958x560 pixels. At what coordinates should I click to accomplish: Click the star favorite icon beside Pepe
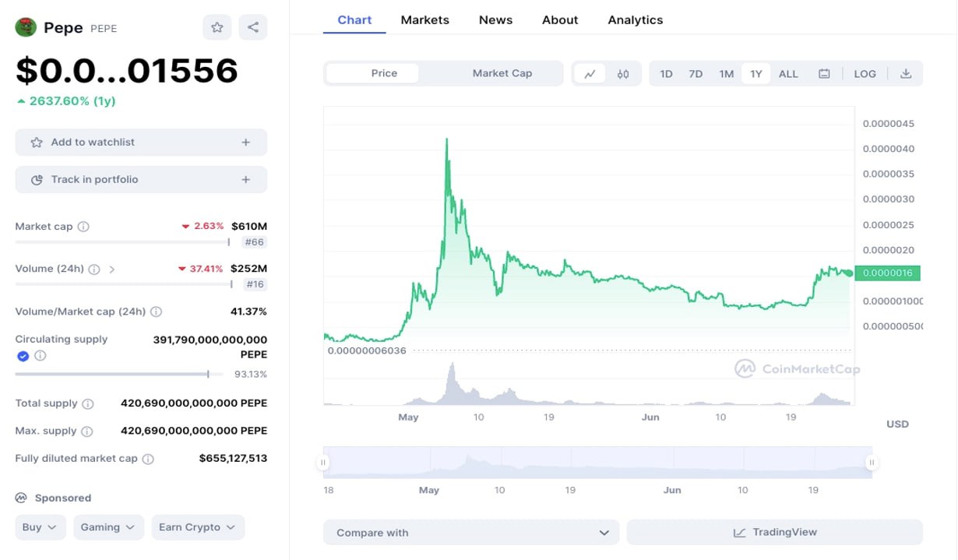click(217, 27)
